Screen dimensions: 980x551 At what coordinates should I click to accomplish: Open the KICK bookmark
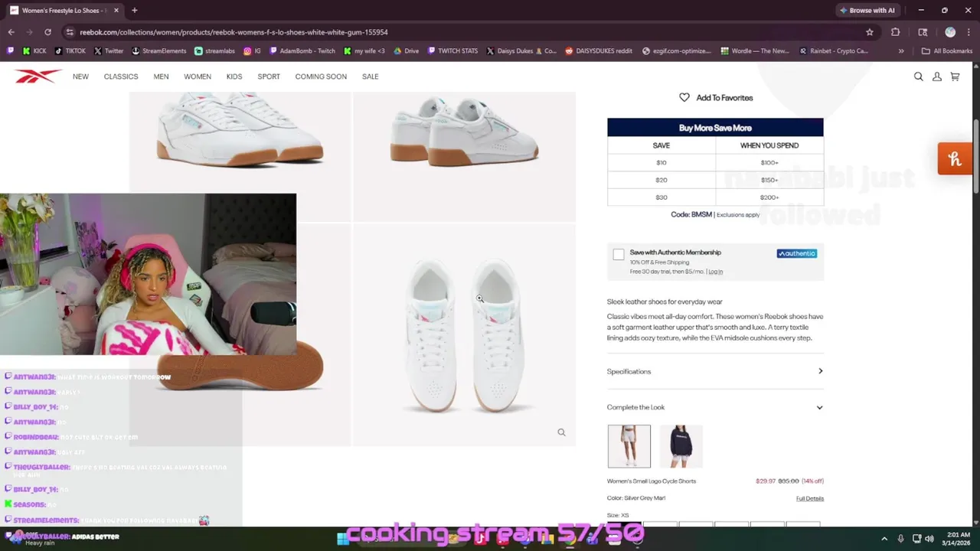coord(34,51)
